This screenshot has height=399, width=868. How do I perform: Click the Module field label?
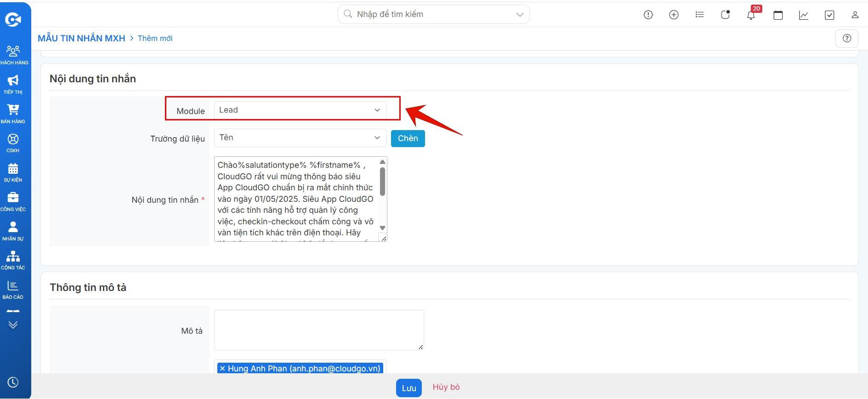pos(191,111)
